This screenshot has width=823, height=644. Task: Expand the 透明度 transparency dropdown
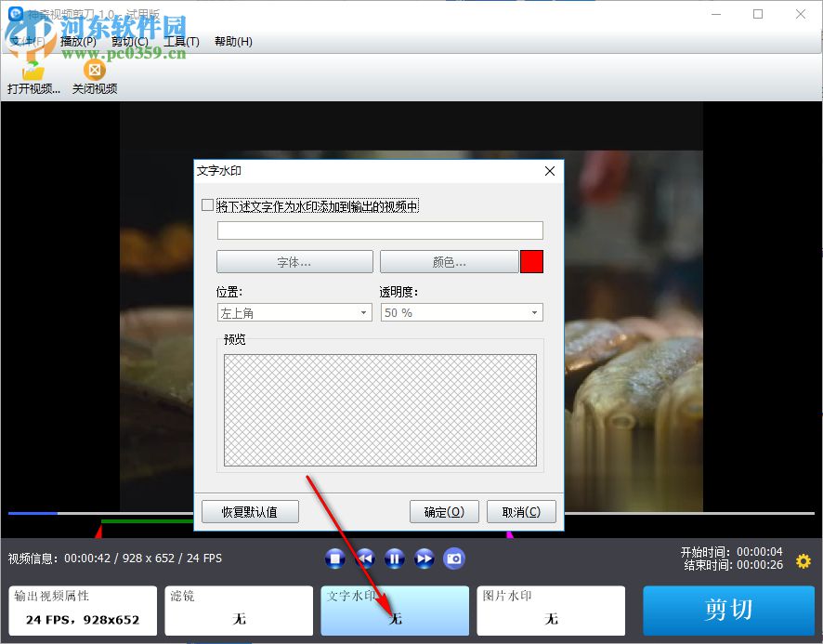[x=462, y=312]
